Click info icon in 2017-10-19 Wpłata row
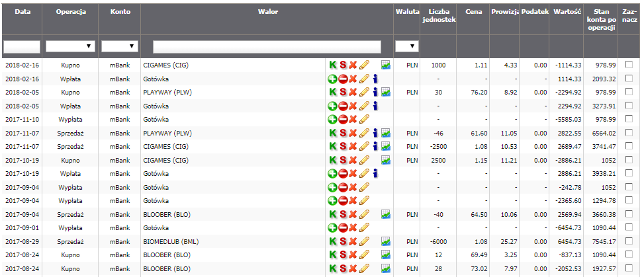This screenshot has height=277, width=644. [375, 173]
